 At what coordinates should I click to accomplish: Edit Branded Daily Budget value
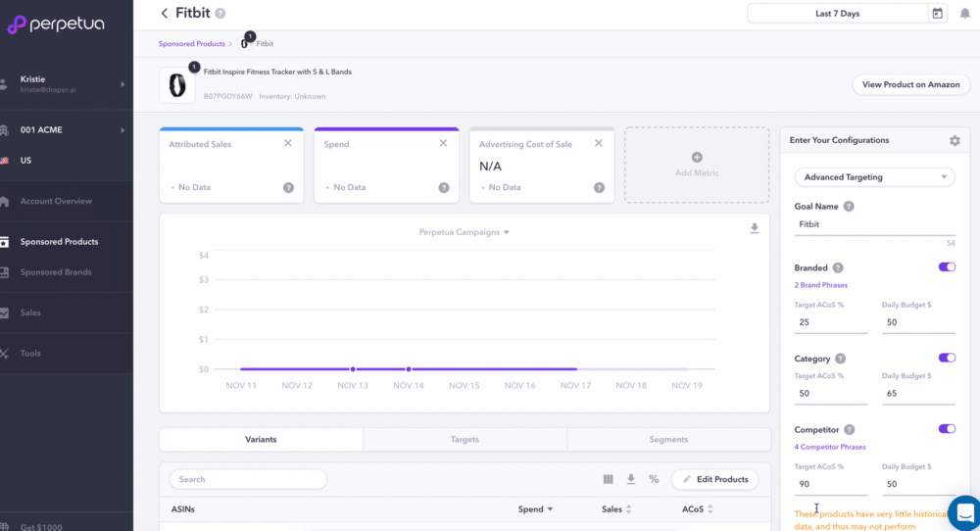(x=918, y=322)
